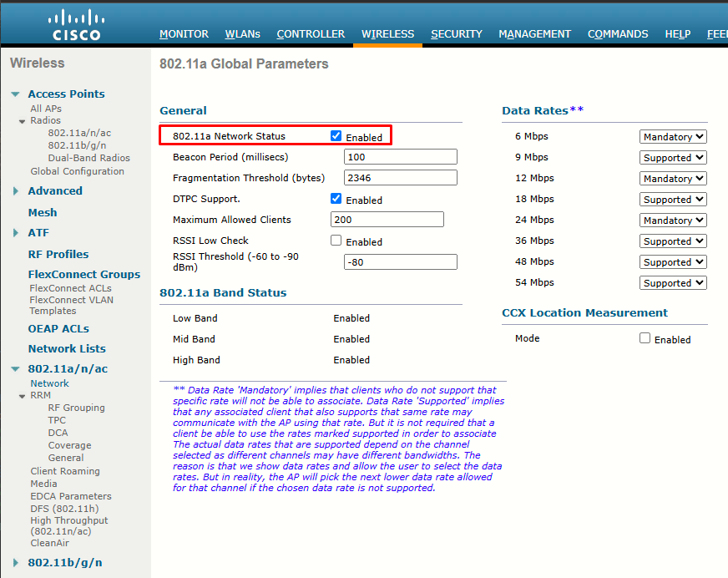The height and width of the screenshot is (578, 728).
Task: Open 802.11b/g/n under Radios
Action: coord(77,145)
